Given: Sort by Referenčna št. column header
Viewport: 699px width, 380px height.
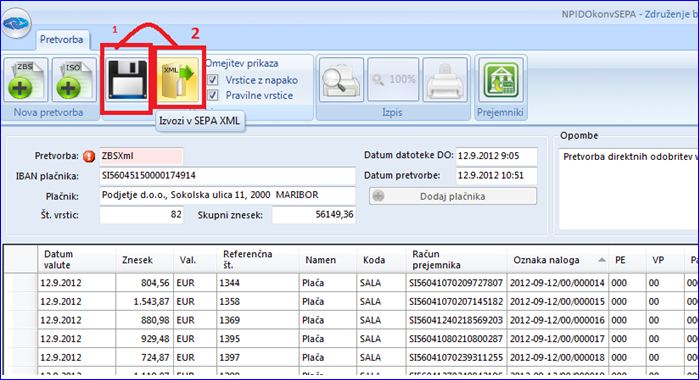Looking at the screenshot, I should pyautogui.click(x=258, y=260).
